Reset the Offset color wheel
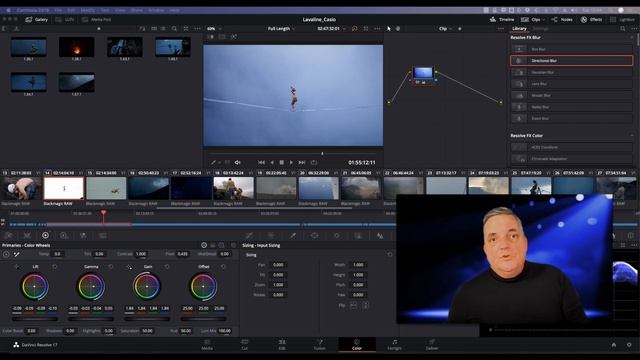Viewport: 640px width, 360px height. coord(223,267)
